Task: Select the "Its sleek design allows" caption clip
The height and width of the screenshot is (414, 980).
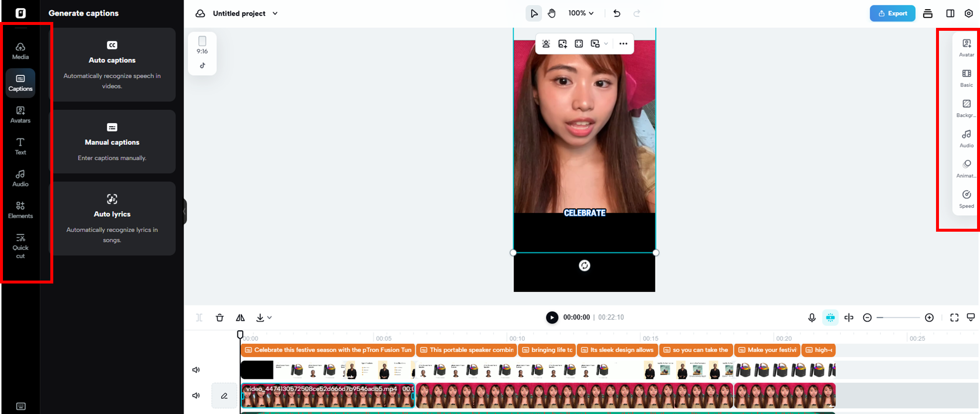Action: [617, 350]
